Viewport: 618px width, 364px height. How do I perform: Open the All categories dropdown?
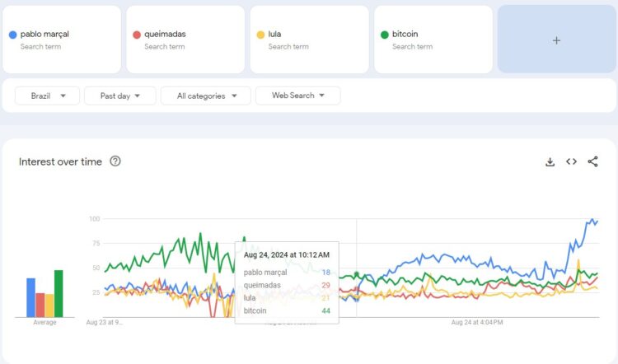coord(205,96)
